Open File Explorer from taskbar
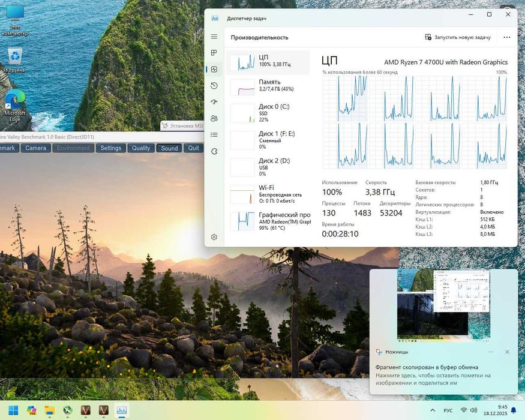The width and height of the screenshot is (525, 420). click(50, 410)
